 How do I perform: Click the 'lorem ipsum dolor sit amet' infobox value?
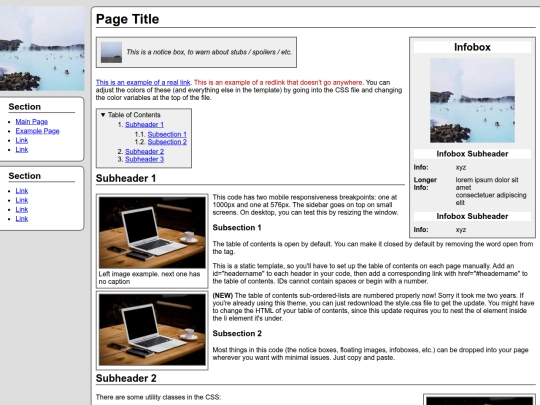coord(487,184)
